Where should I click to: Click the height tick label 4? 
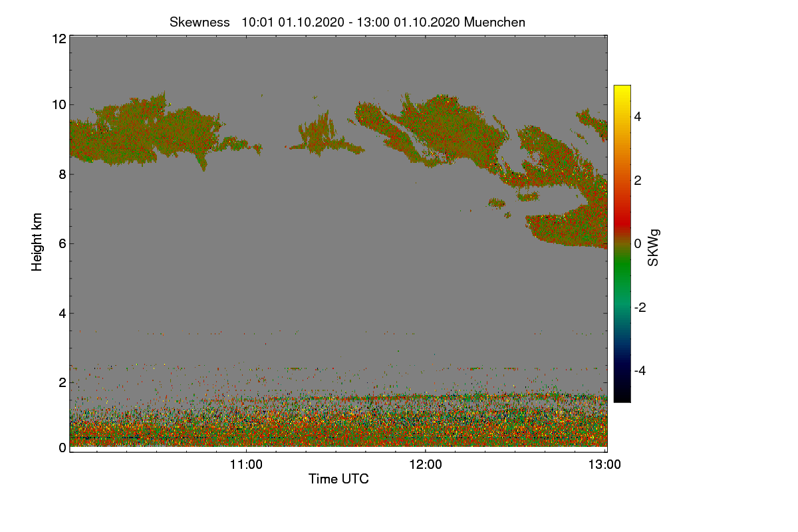click(61, 313)
